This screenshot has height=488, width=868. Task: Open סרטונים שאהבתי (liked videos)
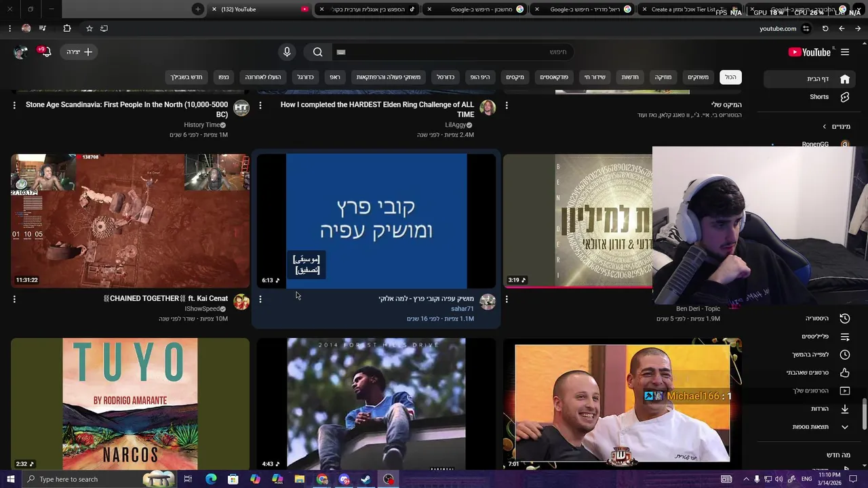[x=810, y=373]
